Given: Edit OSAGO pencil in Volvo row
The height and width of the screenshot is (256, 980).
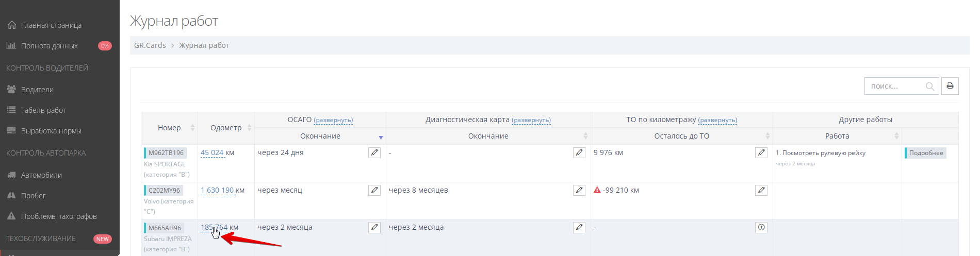Looking at the screenshot, I should 374,190.
